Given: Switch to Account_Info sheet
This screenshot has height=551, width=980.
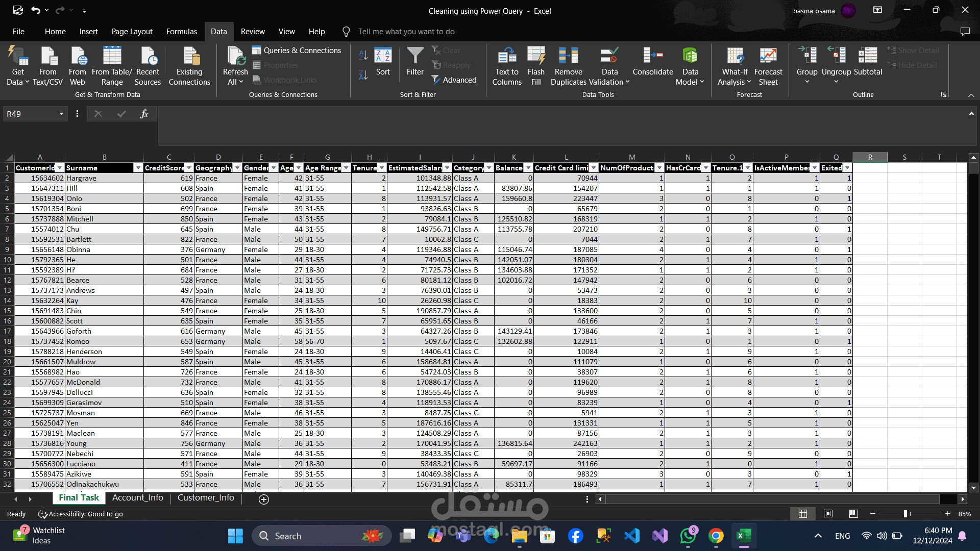Looking at the screenshot, I should [x=138, y=498].
